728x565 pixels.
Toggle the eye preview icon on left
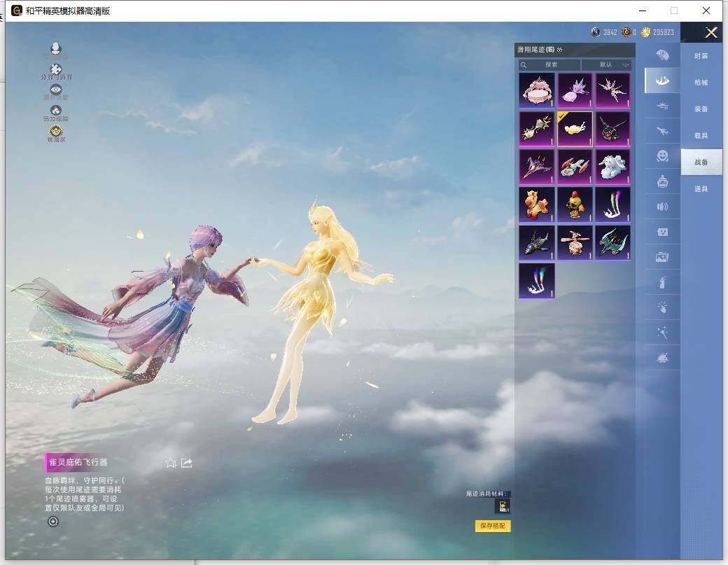coord(56,90)
